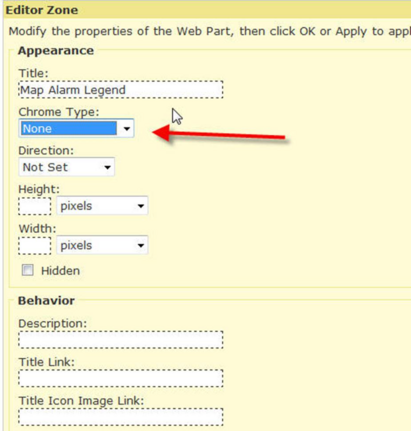Open the Width units pixels dropdown

click(x=102, y=246)
